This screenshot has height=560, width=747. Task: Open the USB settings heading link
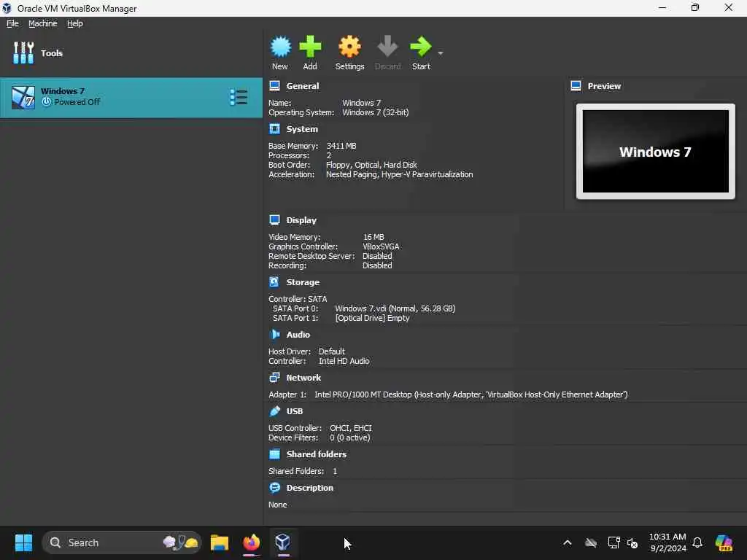tap(295, 411)
